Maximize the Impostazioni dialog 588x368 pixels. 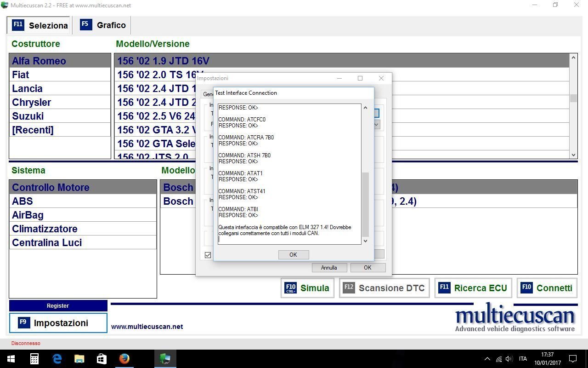(360, 78)
